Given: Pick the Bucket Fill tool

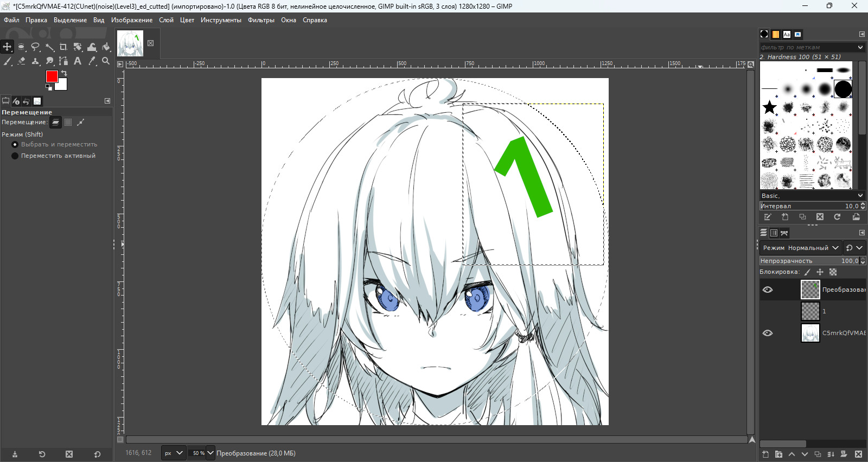Looking at the screenshot, I should [106, 47].
